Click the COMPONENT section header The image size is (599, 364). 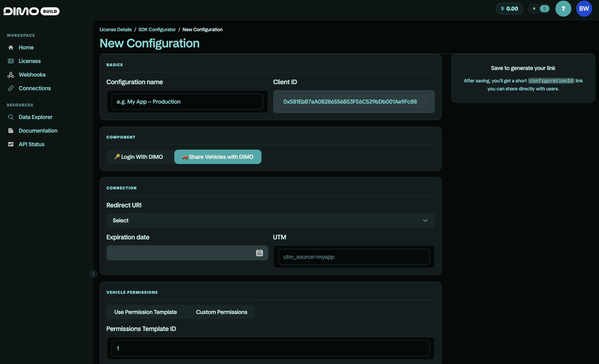tap(121, 137)
